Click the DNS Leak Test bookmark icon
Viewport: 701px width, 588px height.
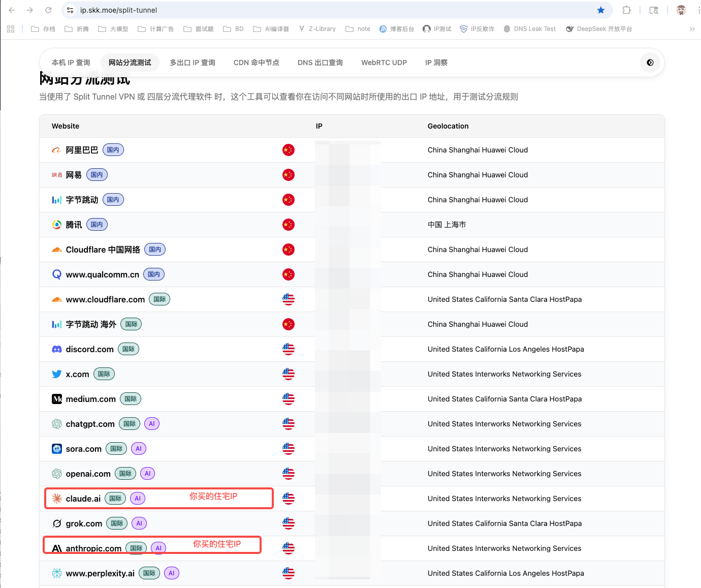(x=507, y=29)
